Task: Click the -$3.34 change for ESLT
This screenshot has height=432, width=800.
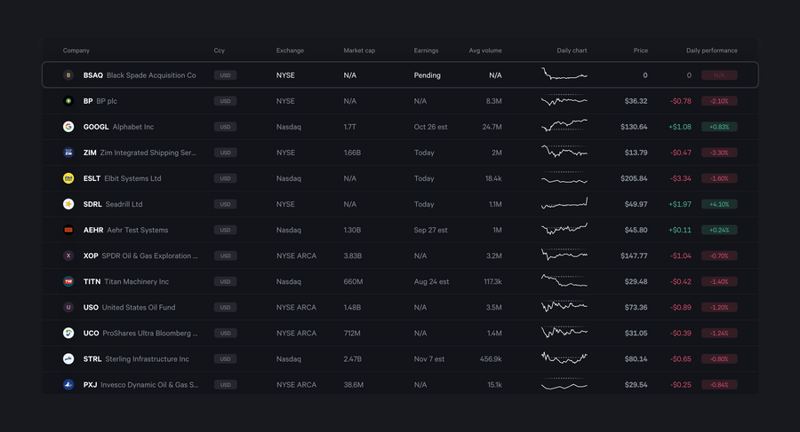Action: point(681,178)
